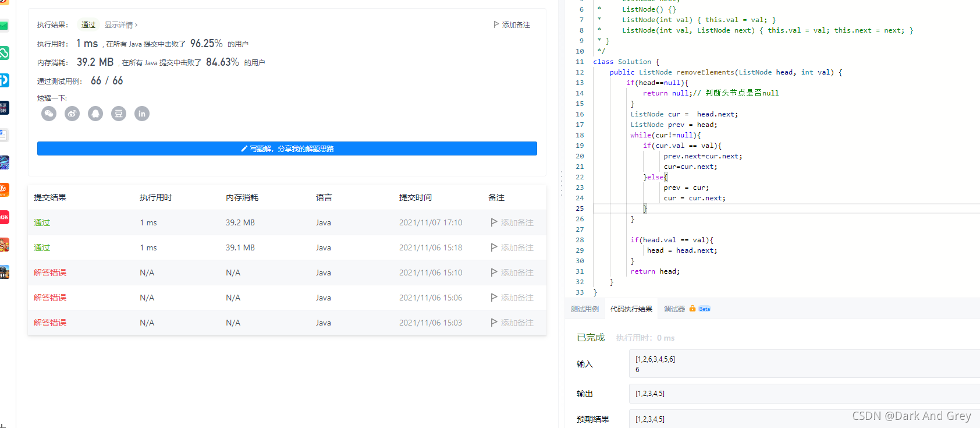Click 添加备注 beside the execution result
Screen dimensions: 980x428
click(x=512, y=24)
